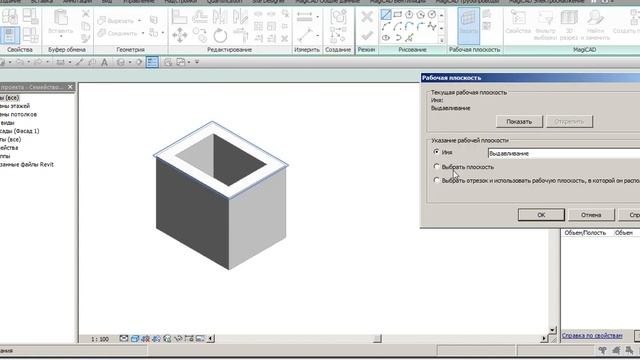Screen dimensions: 640x360
Task: Close the project browser panel
Action: point(70,87)
